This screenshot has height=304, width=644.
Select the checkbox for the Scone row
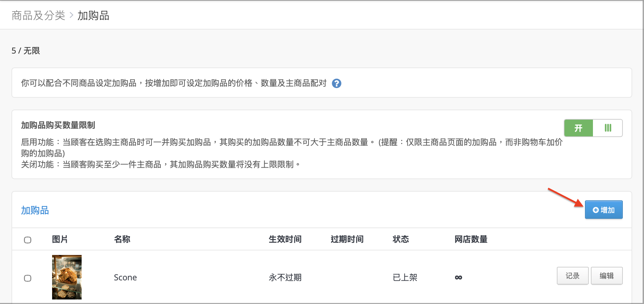(28, 278)
